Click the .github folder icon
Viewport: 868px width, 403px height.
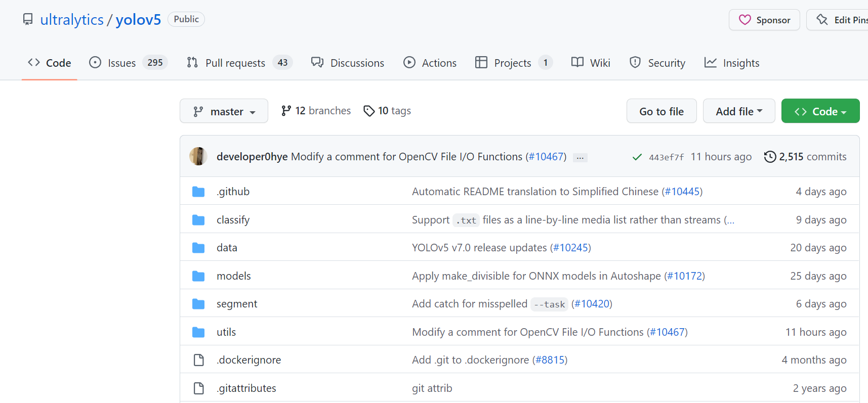tap(198, 192)
